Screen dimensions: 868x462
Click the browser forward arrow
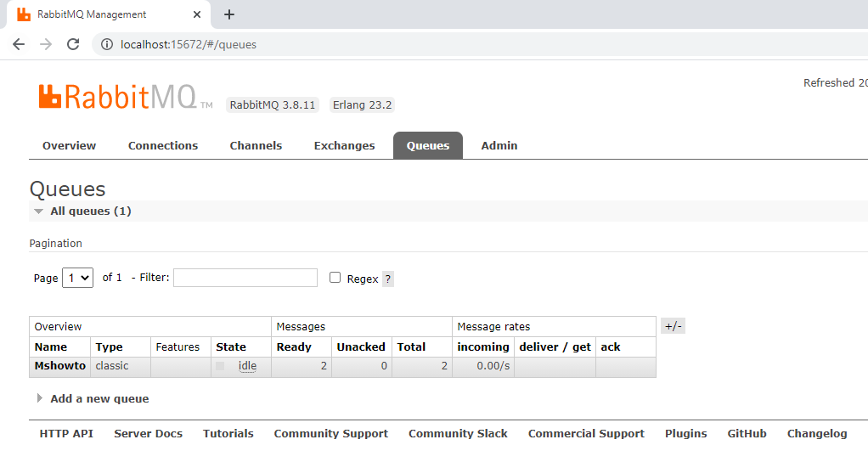[46, 44]
